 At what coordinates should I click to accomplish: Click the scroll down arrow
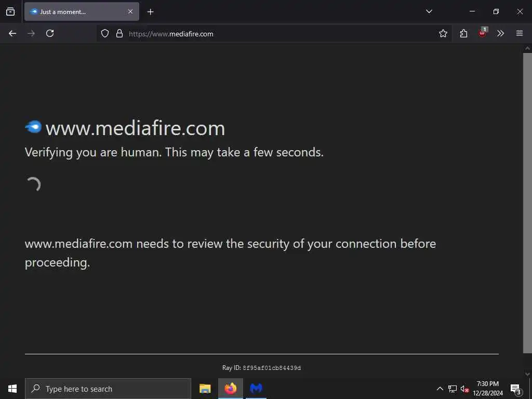tap(527, 374)
